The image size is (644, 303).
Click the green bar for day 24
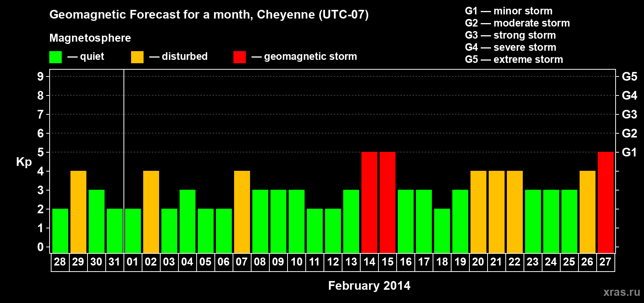click(x=551, y=222)
